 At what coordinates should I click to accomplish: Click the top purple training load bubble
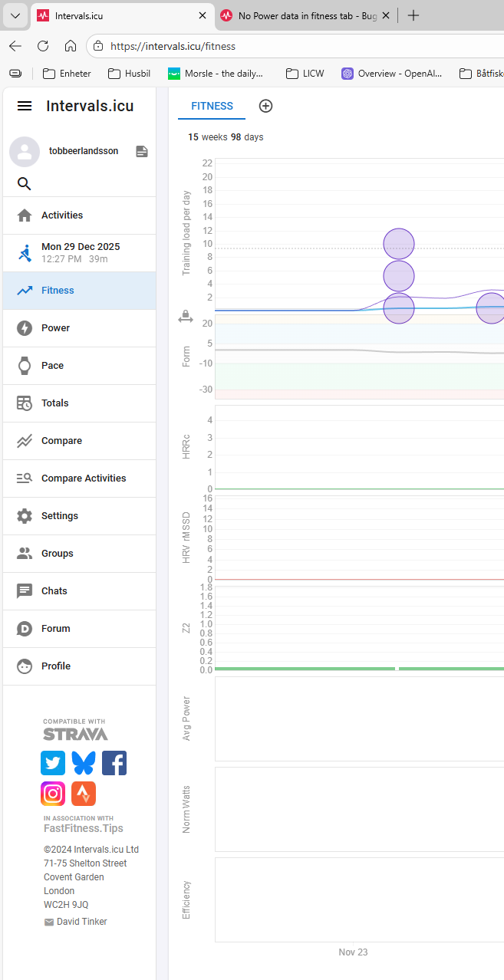coord(399,244)
